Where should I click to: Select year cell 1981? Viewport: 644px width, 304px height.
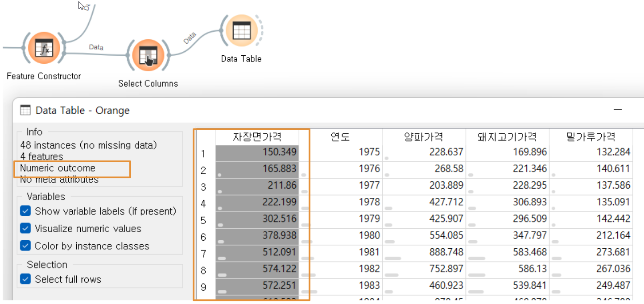(340, 252)
